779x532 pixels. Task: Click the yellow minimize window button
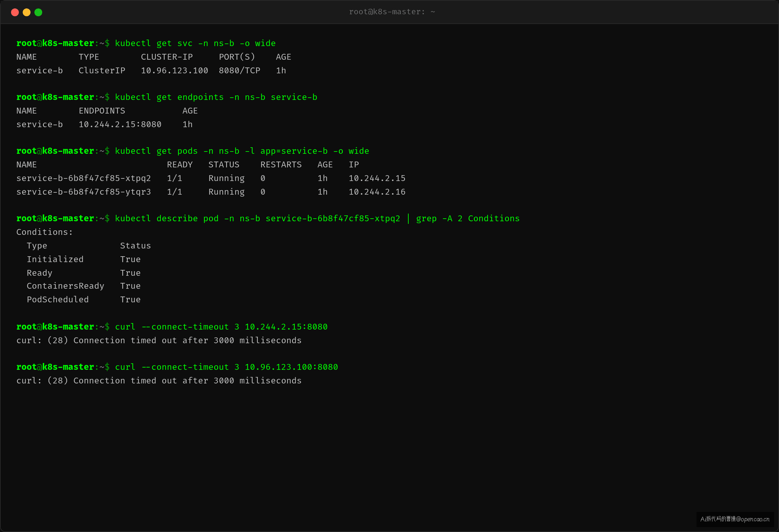[27, 12]
